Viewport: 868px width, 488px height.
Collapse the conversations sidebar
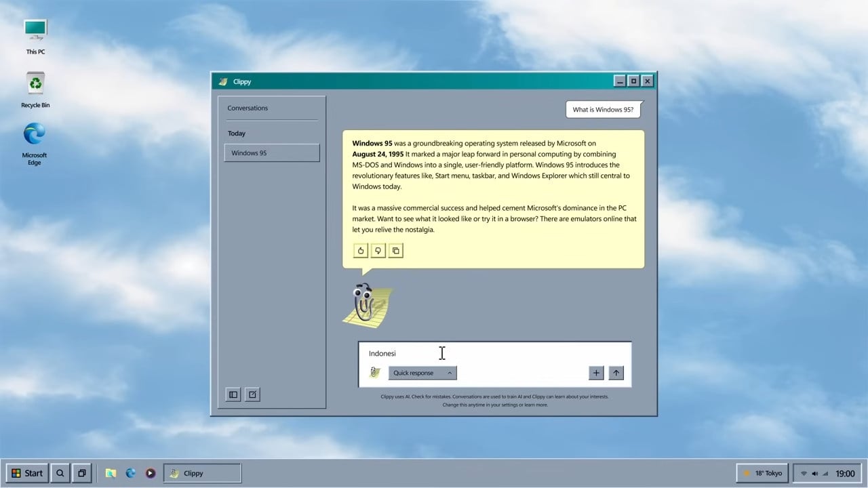[x=233, y=394]
